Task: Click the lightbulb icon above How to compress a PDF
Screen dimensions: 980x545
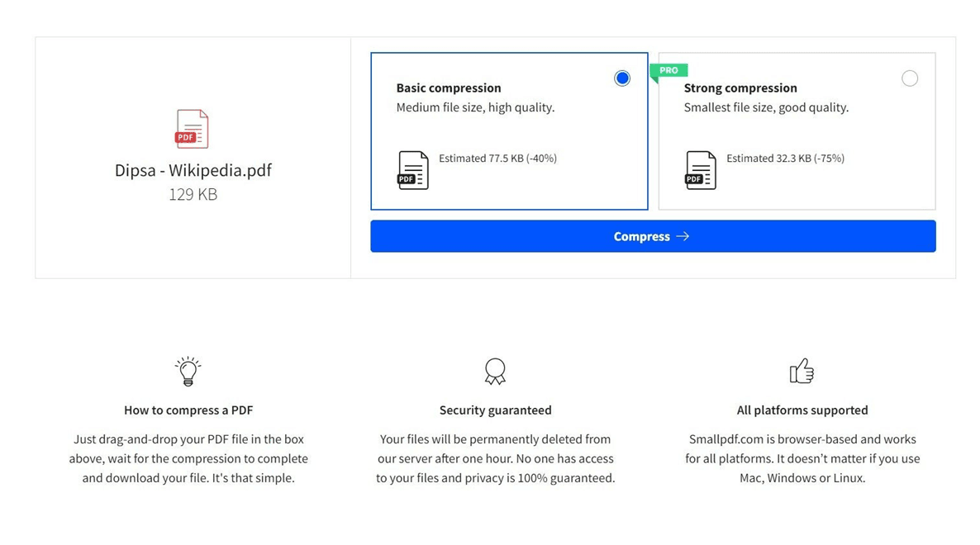Action: (188, 372)
